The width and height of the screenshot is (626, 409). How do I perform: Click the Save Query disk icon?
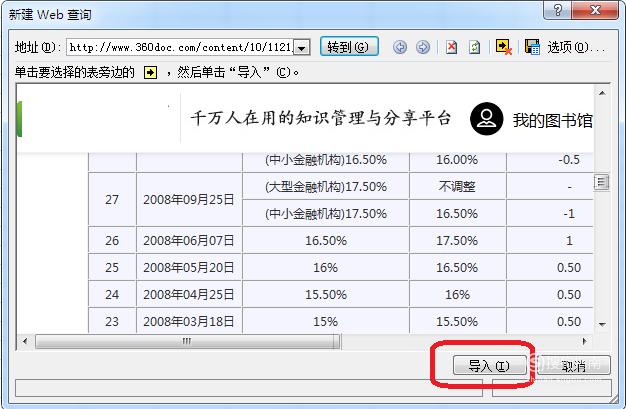[x=532, y=47]
